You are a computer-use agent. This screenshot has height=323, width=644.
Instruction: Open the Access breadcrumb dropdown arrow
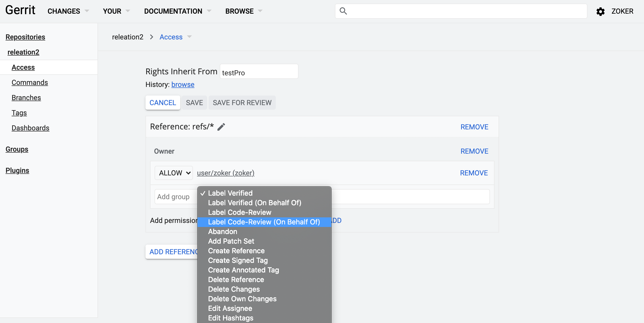[x=189, y=37]
